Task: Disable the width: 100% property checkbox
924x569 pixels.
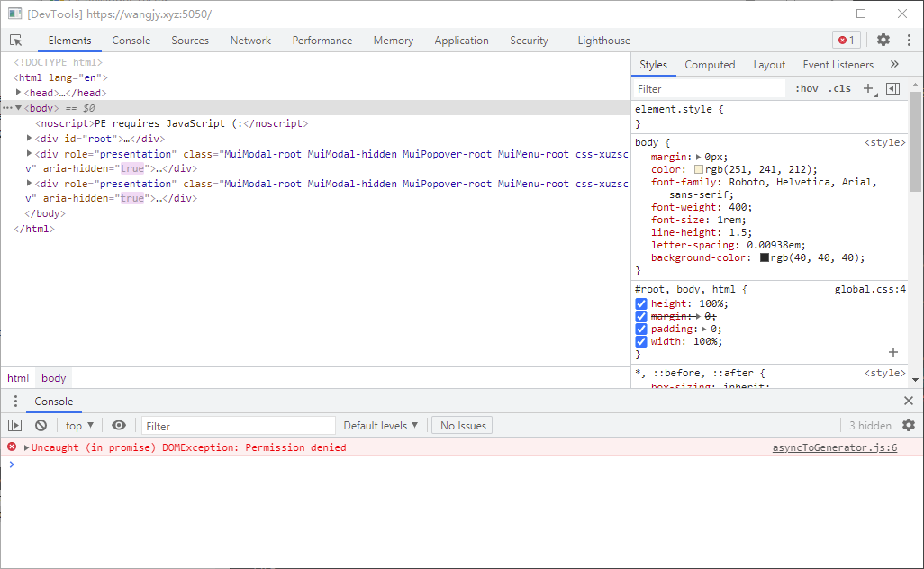Action: (641, 341)
